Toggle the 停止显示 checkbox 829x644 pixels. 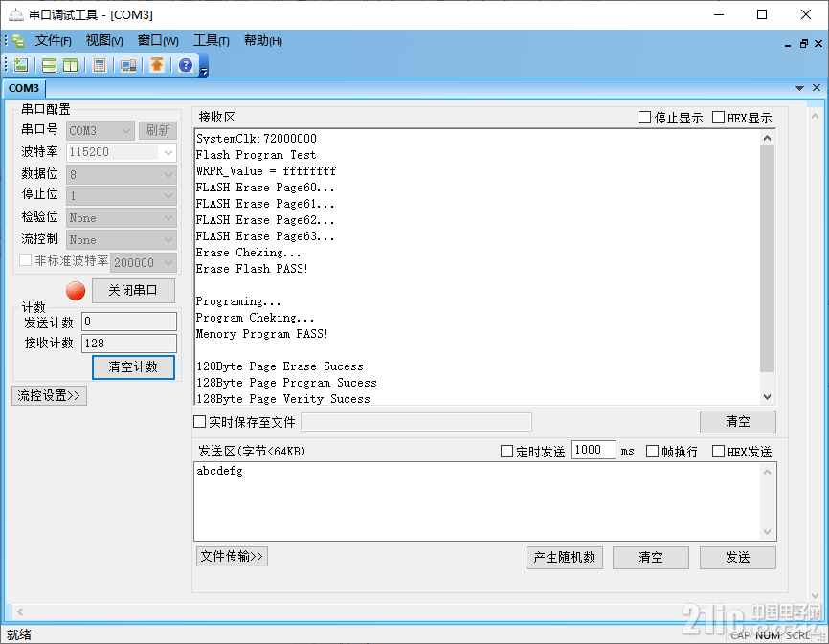[x=644, y=118]
